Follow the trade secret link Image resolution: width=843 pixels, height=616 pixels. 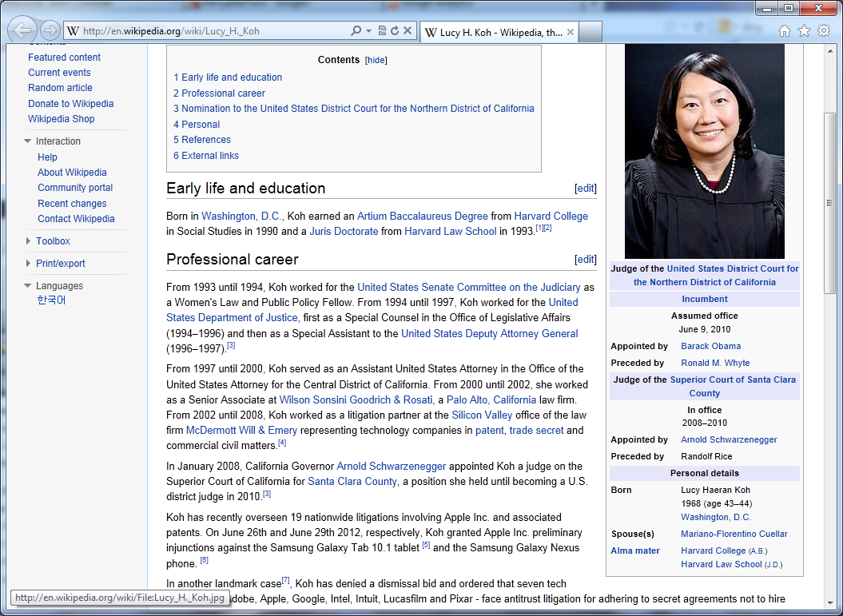[x=536, y=430]
